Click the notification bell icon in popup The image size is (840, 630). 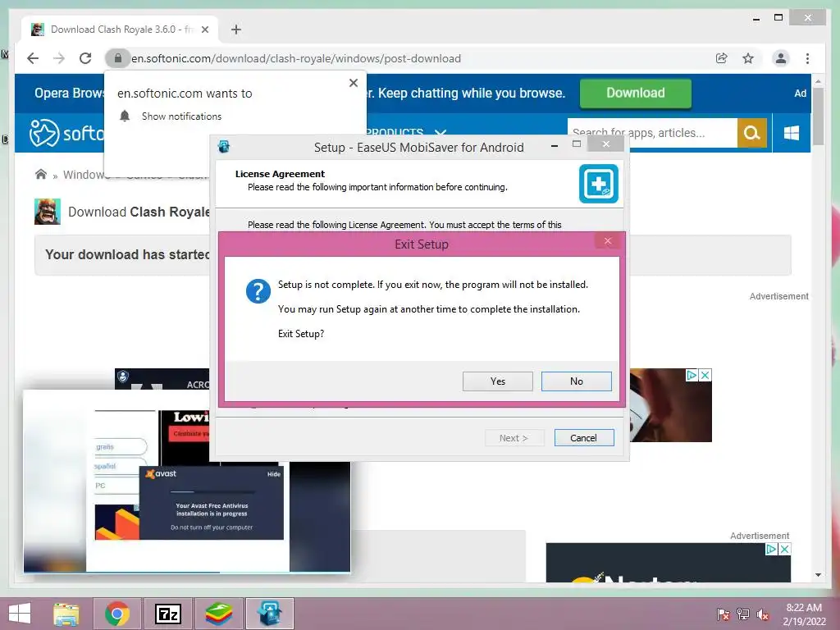(125, 116)
